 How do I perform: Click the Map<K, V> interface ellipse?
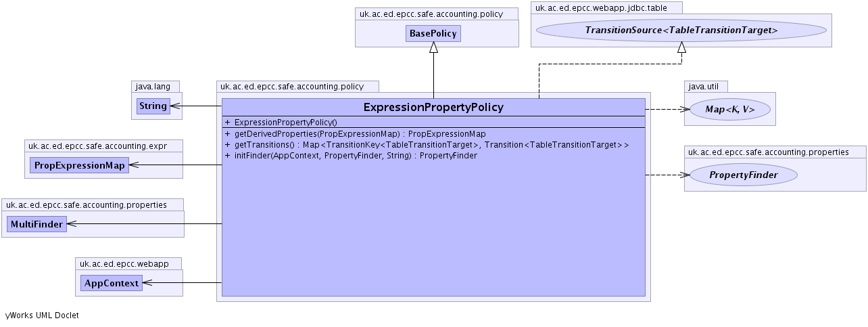click(x=729, y=109)
